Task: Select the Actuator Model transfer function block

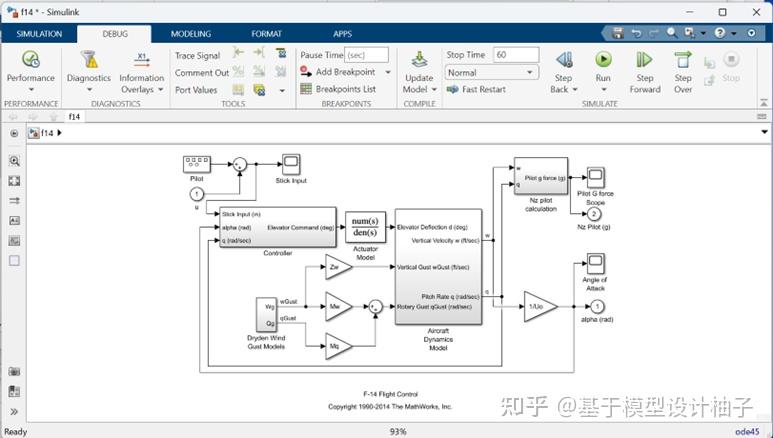Action: [365, 227]
